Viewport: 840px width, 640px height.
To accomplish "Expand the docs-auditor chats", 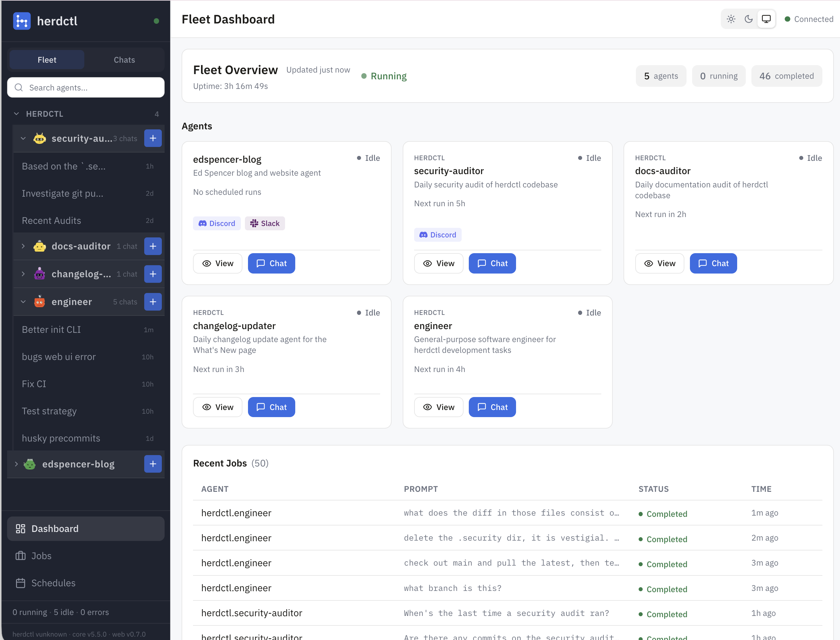I will 23,246.
